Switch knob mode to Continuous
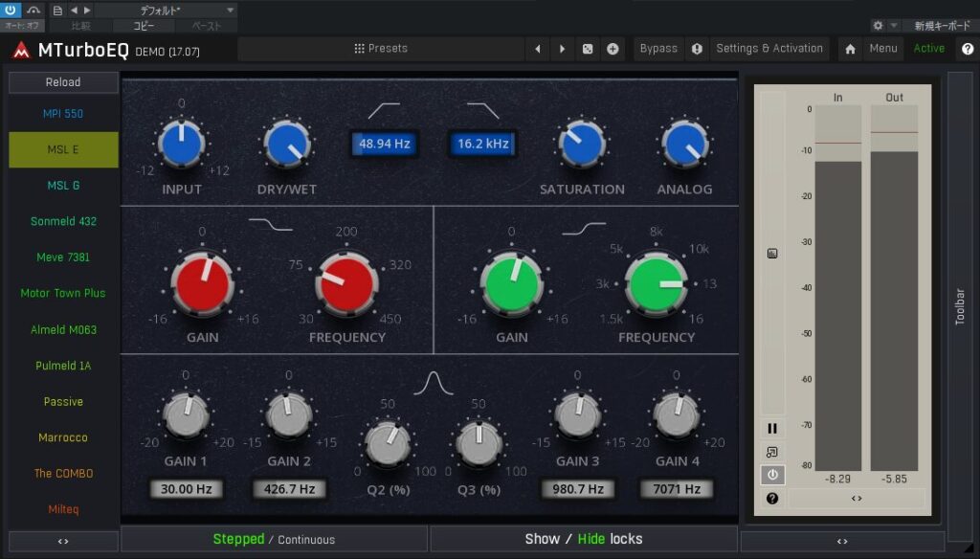Image resolution: width=980 pixels, height=559 pixels. pos(306,540)
